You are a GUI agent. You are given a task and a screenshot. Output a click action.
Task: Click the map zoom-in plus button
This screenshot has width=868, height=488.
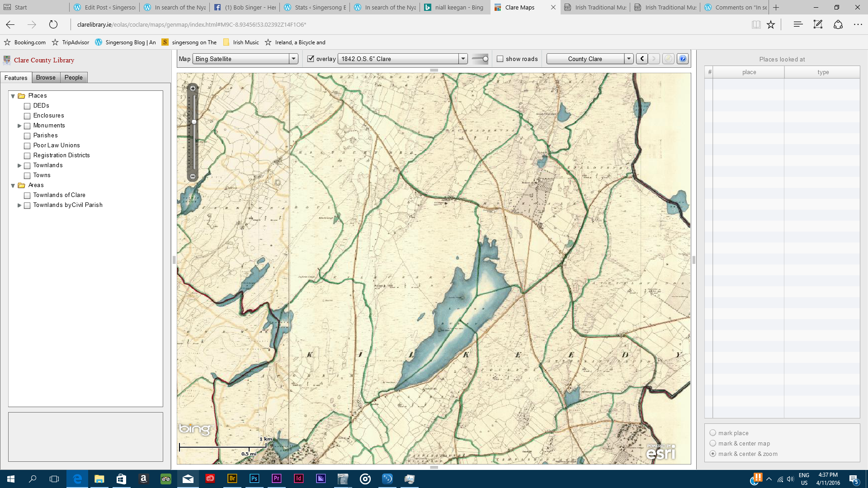click(193, 89)
